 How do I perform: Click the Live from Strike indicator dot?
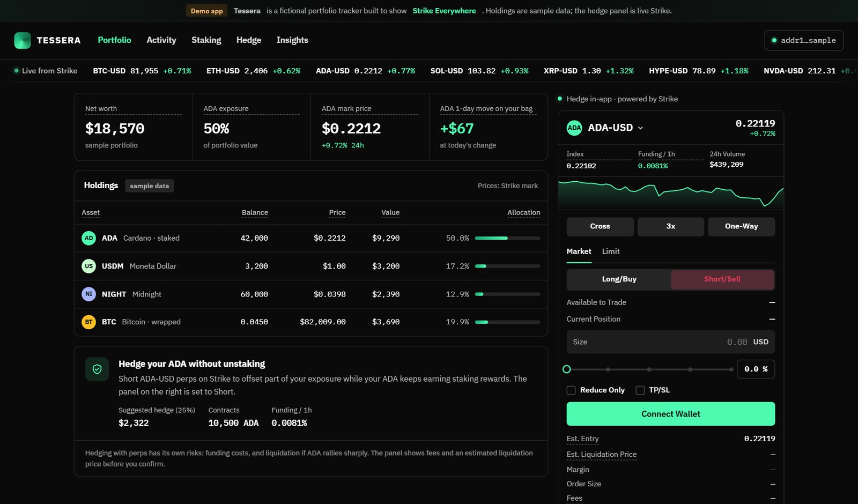17,71
